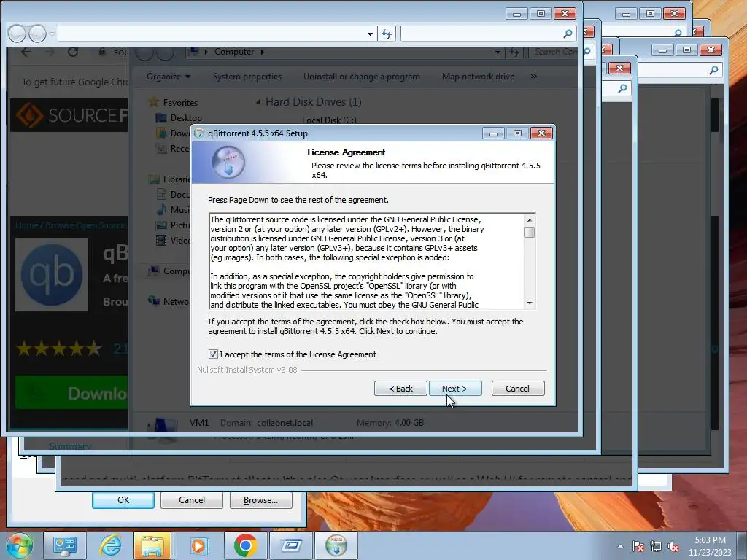Click the SourceForge logo in Chrome

click(71, 115)
